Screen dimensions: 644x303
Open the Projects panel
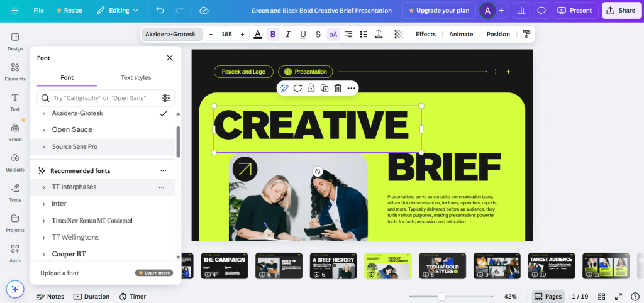[x=15, y=223]
